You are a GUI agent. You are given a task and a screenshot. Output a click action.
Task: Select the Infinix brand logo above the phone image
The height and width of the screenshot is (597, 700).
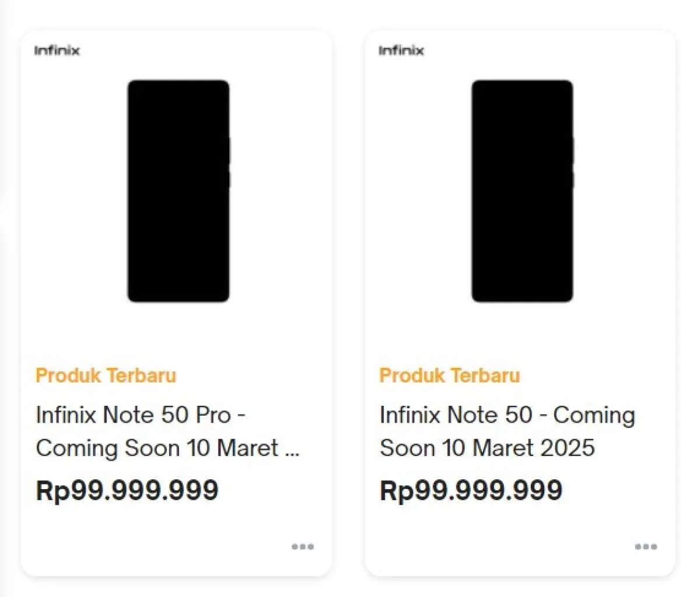[x=57, y=50]
